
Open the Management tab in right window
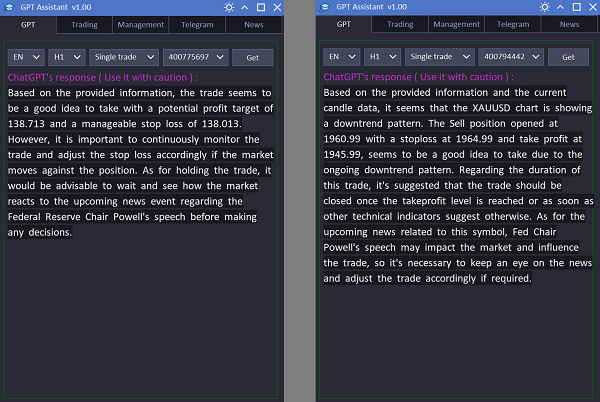coord(456,24)
